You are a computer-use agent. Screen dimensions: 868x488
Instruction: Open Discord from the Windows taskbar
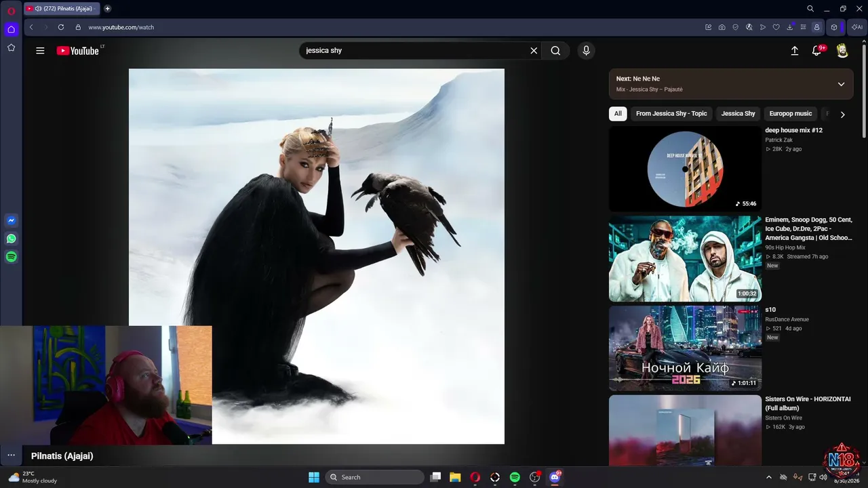555,477
